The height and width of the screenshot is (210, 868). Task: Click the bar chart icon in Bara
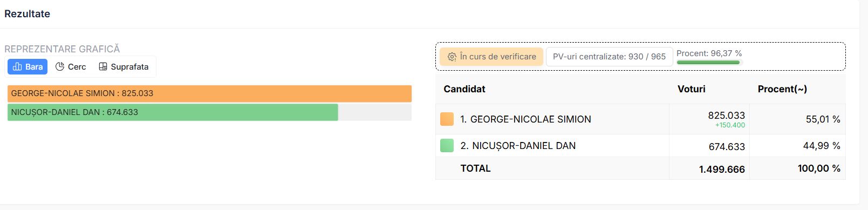pos(17,67)
